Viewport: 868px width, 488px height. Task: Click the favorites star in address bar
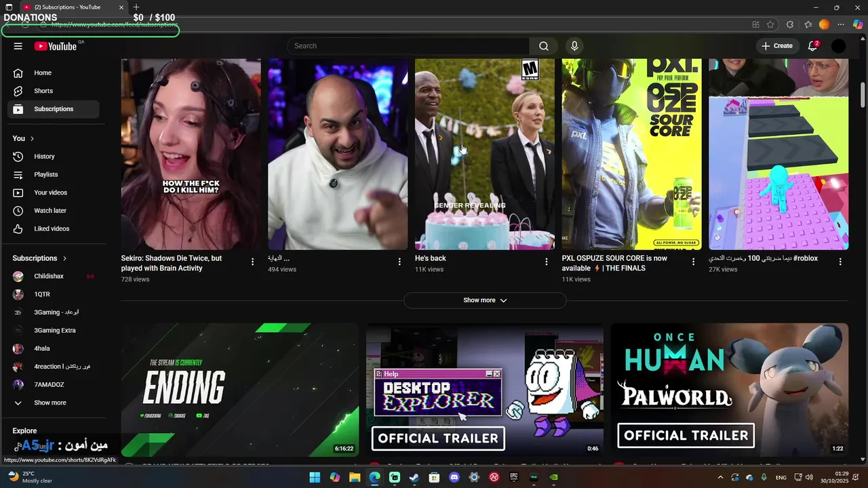click(x=771, y=24)
